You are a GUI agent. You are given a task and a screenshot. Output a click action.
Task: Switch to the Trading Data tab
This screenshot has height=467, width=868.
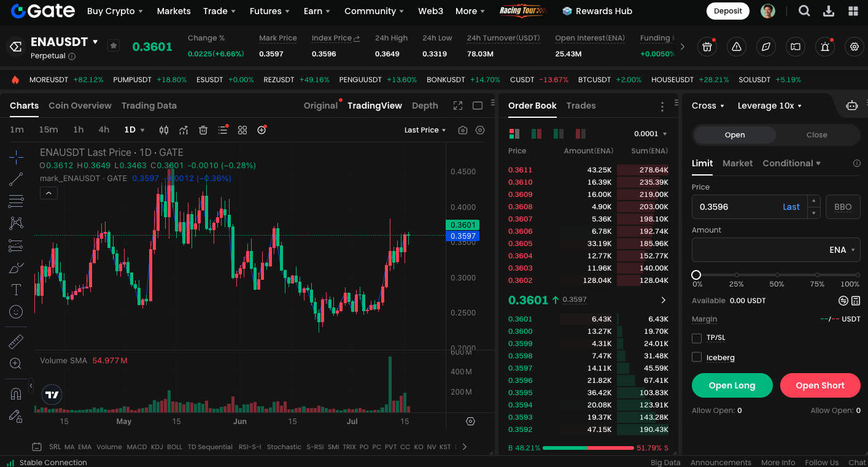coord(149,106)
